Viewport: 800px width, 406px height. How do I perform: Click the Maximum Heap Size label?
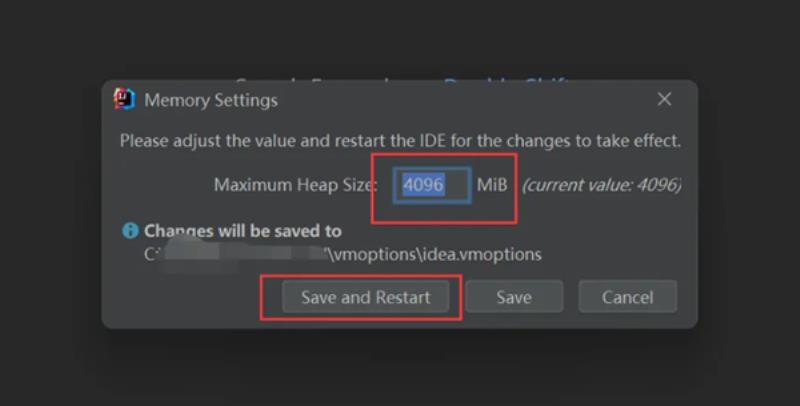[295, 185]
